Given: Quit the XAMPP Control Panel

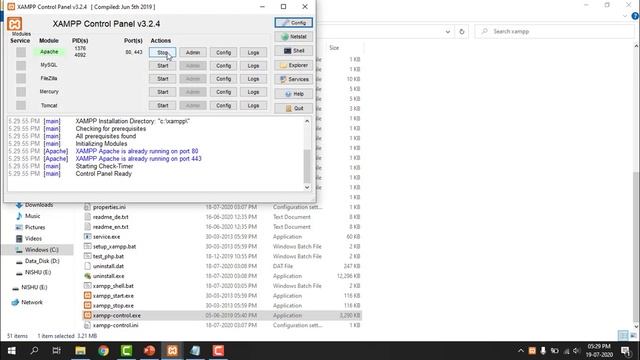Looking at the screenshot, I should point(293,108).
